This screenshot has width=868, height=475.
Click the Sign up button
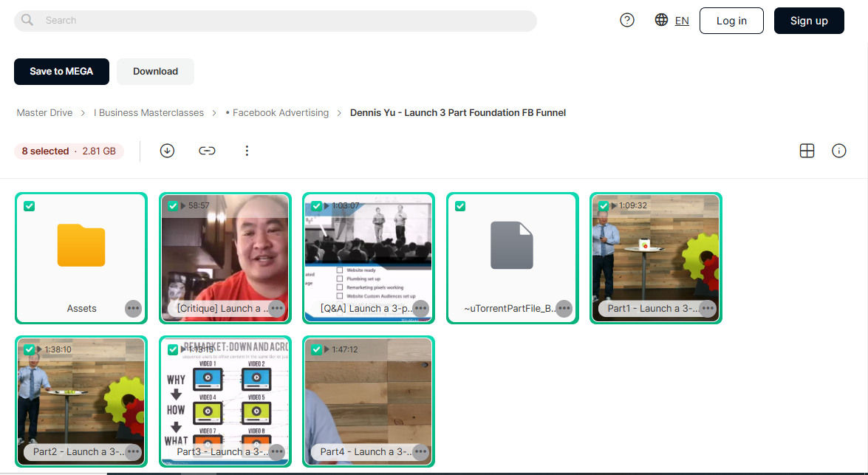[x=809, y=21]
